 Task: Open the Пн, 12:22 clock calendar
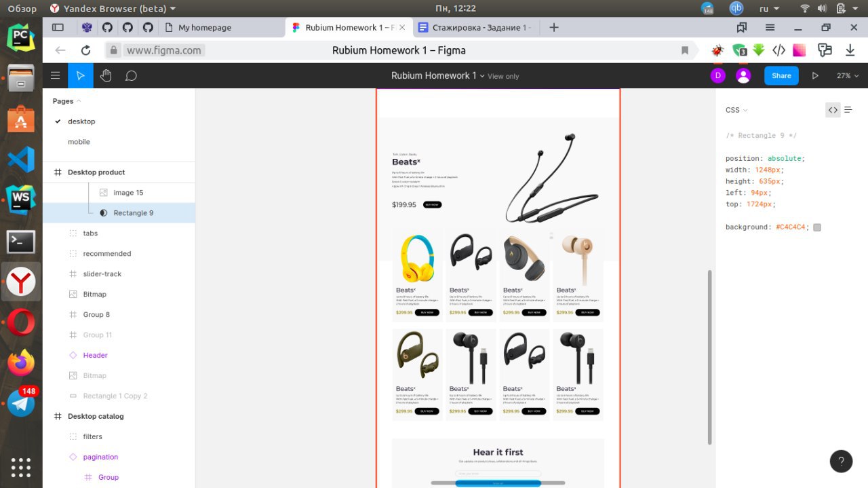[x=454, y=9]
